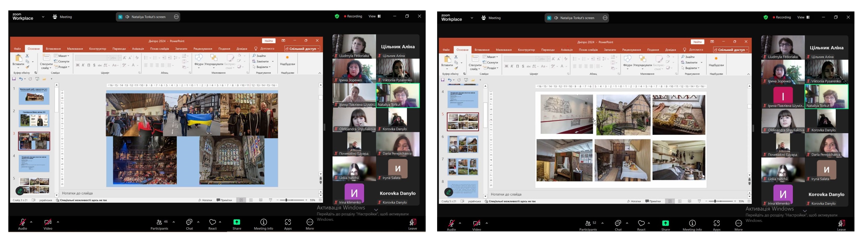Select Meeting tab in right Zoom window

491,18
